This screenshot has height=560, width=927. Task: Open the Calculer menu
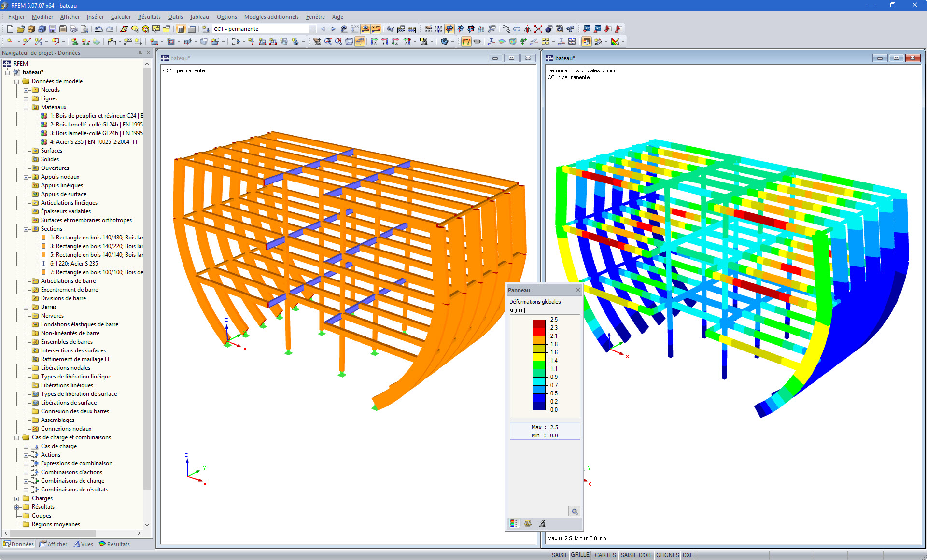point(121,17)
